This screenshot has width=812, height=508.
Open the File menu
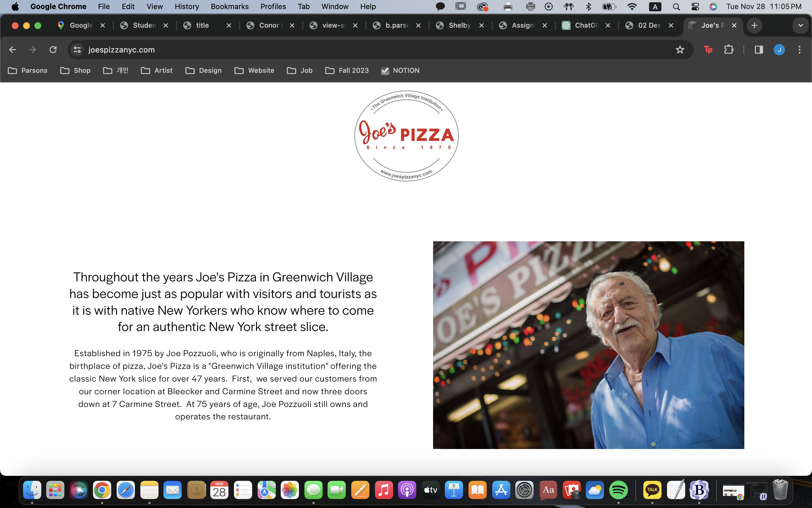click(x=104, y=7)
